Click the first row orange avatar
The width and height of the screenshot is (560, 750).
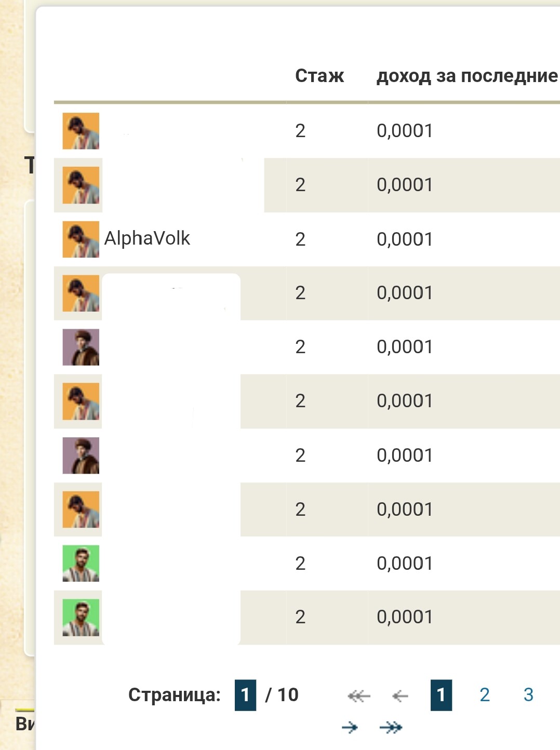[81, 131]
